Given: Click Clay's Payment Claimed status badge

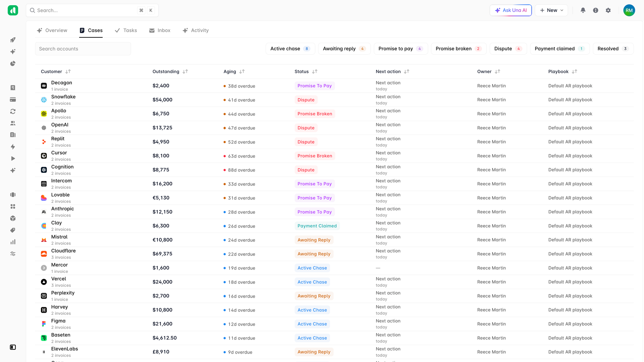Looking at the screenshot, I should pyautogui.click(x=317, y=226).
